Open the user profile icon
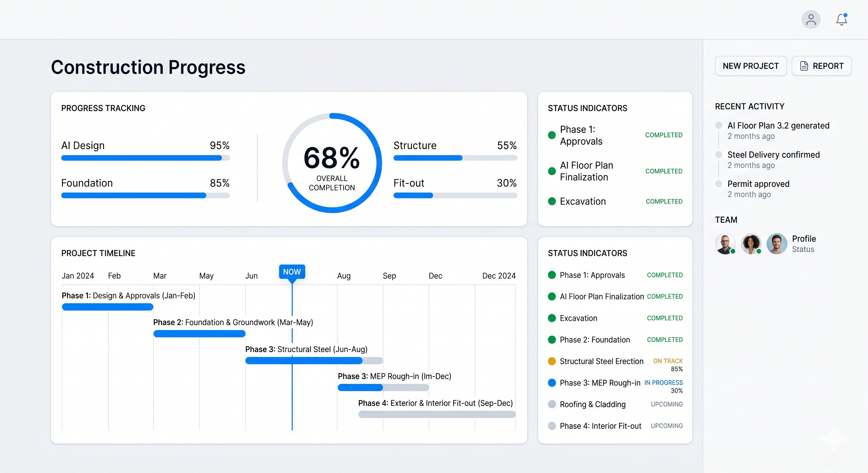868x473 pixels. [x=811, y=19]
